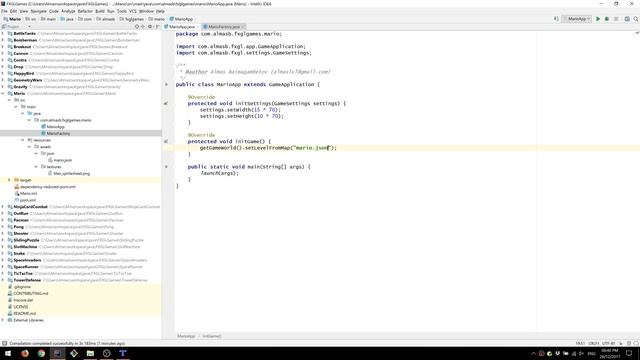Open the Navigate menu
This screenshot has height=360, width=640.
coord(39,11)
